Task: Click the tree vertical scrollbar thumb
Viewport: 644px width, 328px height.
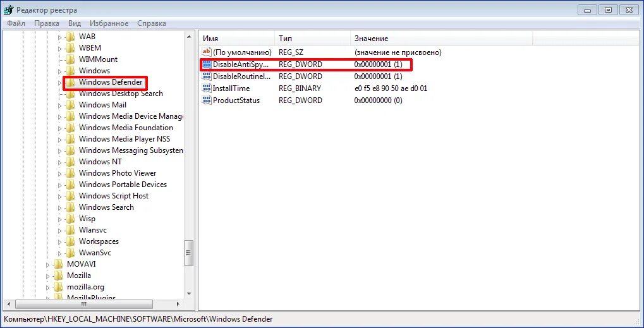Action: pos(189,254)
